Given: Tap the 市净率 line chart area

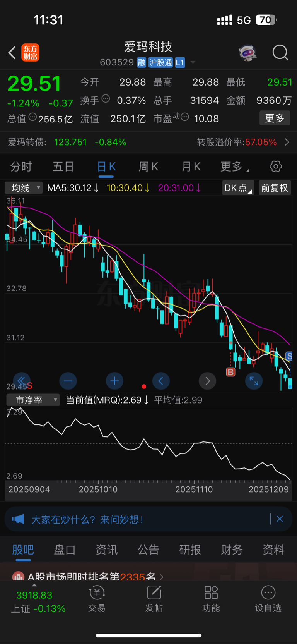Looking at the screenshot, I should tap(148, 443).
